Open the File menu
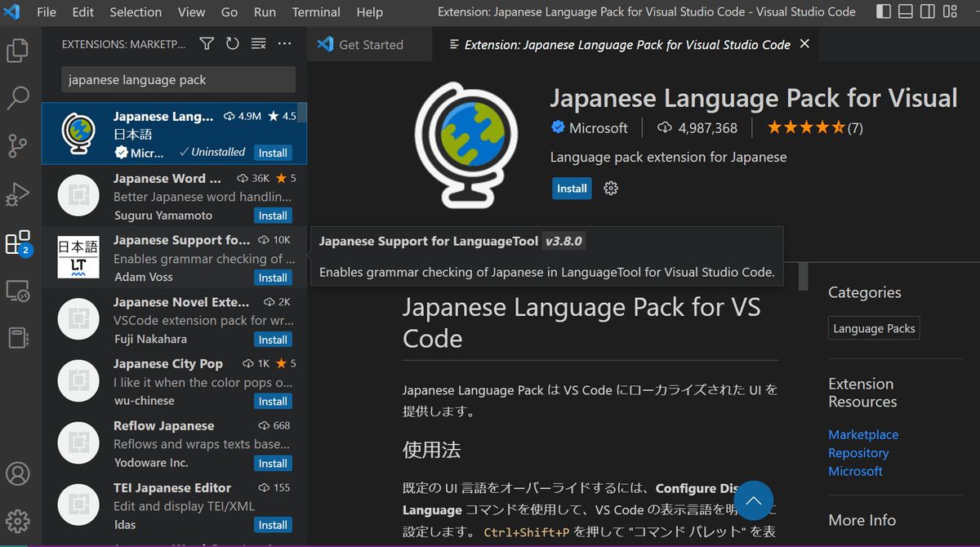 (x=47, y=12)
